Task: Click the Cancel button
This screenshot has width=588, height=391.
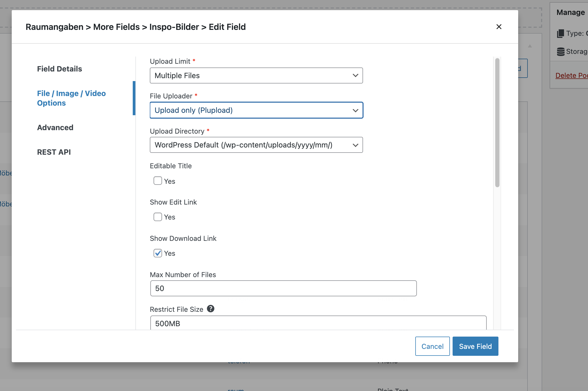Action: (432, 346)
